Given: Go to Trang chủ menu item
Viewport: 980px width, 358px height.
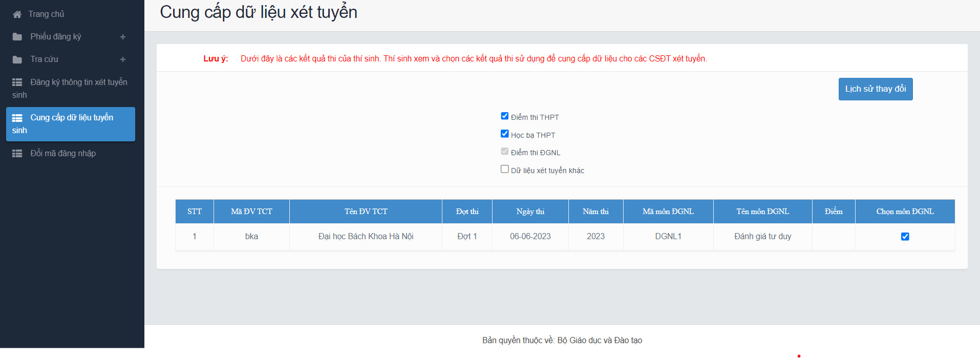Looking at the screenshot, I should click(46, 14).
